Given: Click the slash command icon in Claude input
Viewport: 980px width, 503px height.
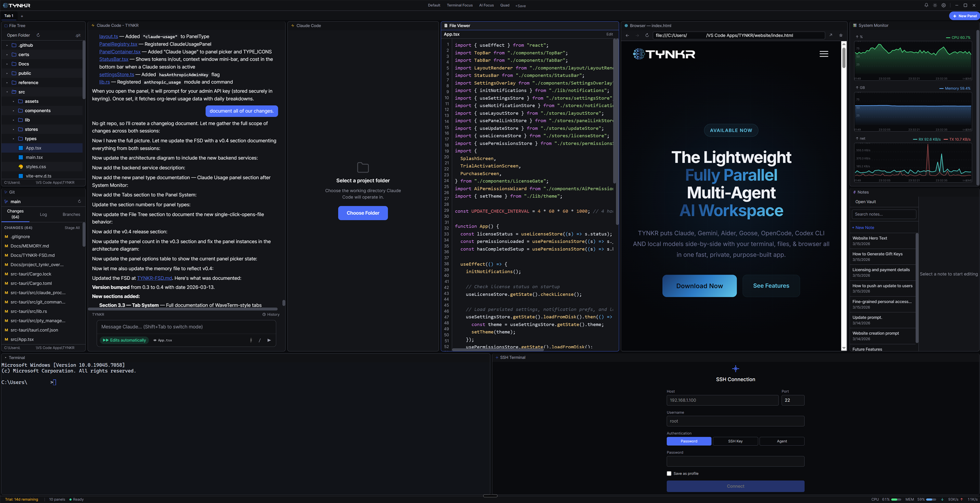Looking at the screenshot, I should point(260,340).
